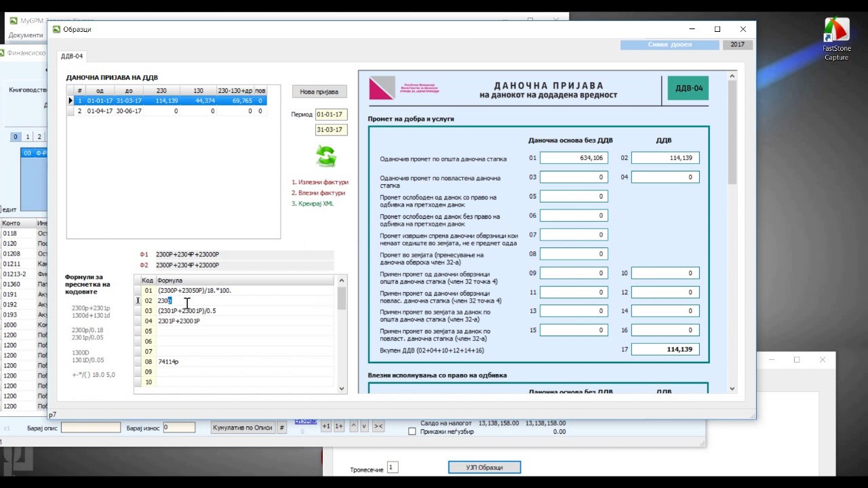Click the '+1' button in the background window
868x488 pixels.
pos(326,426)
